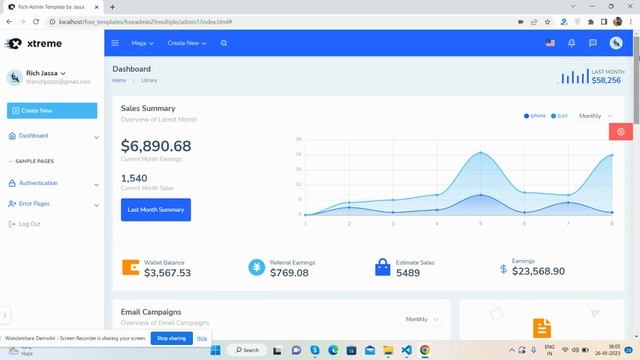Open the Email Campaigns Monthly dropdown
This screenshot has height=360, width=640.
(x=422, y=319)
